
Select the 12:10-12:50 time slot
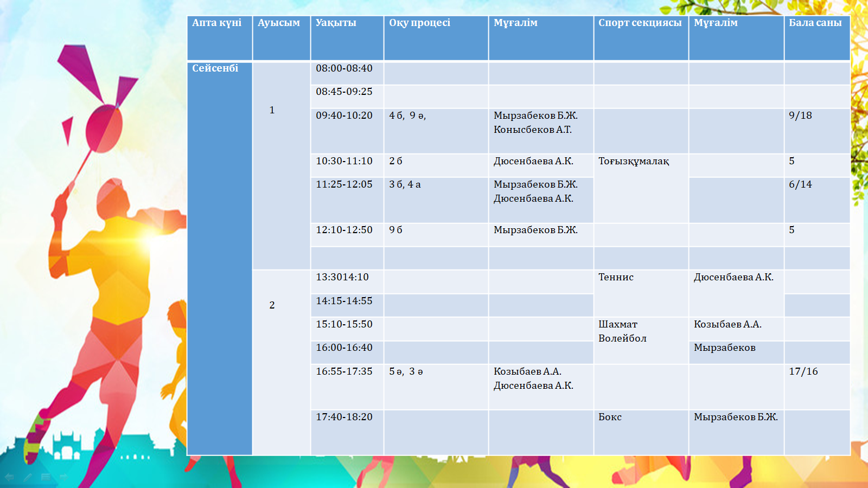click(347, 235)
